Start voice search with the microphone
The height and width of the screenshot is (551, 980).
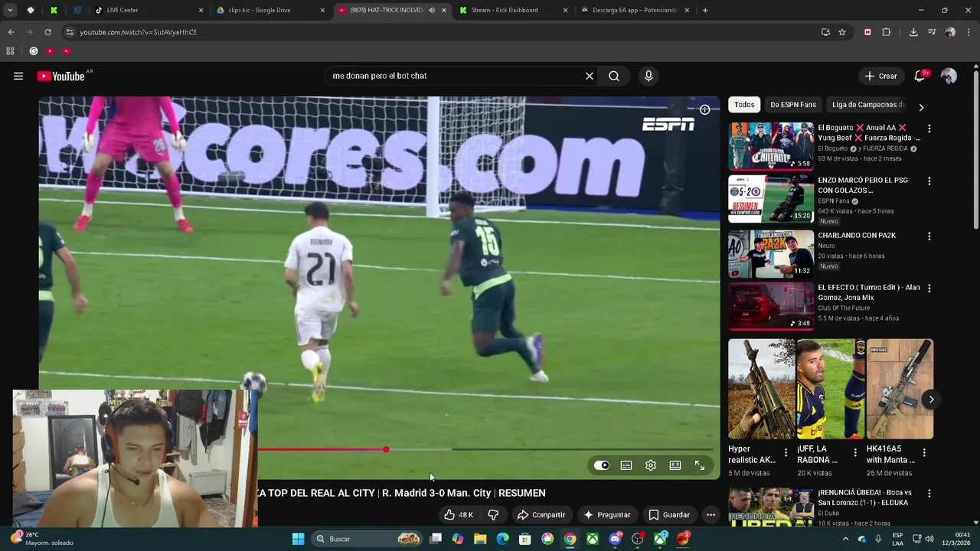648,76
